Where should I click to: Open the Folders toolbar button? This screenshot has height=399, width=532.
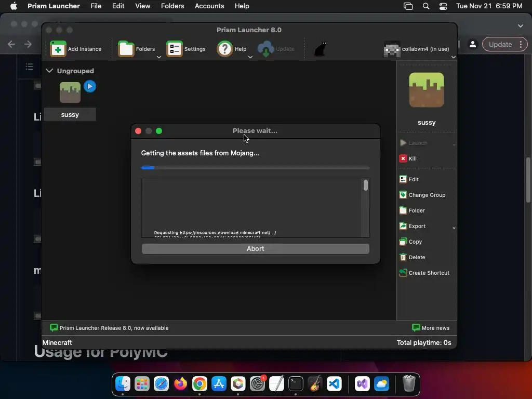click(x=137, y=49)
